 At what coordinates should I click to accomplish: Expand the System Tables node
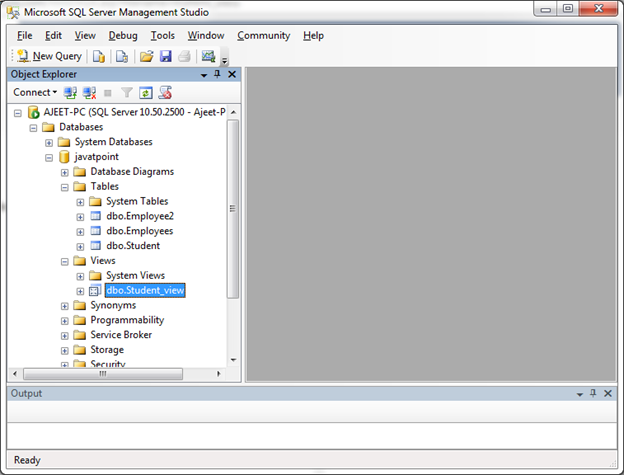(80, 202)
